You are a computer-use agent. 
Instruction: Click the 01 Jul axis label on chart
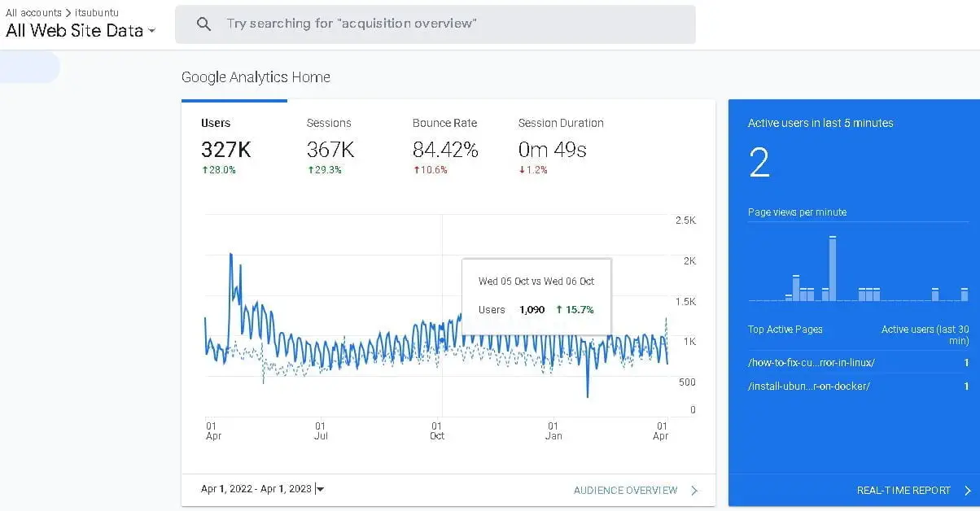[x=321, y=430]
